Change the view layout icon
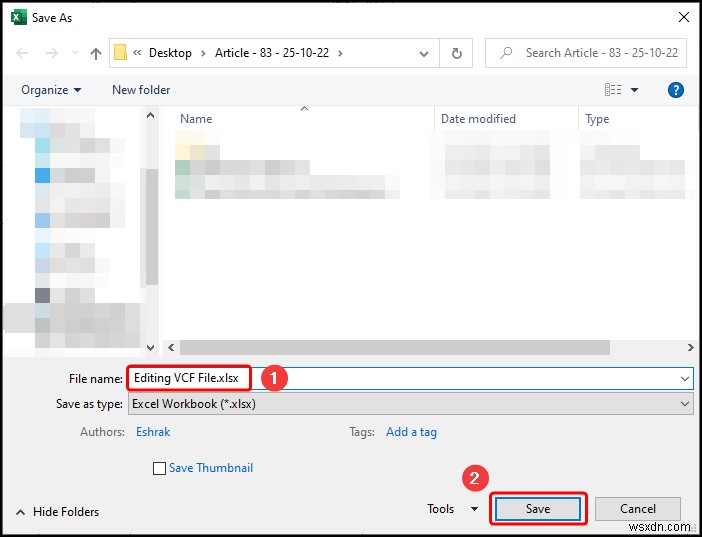 pos(613,90)
